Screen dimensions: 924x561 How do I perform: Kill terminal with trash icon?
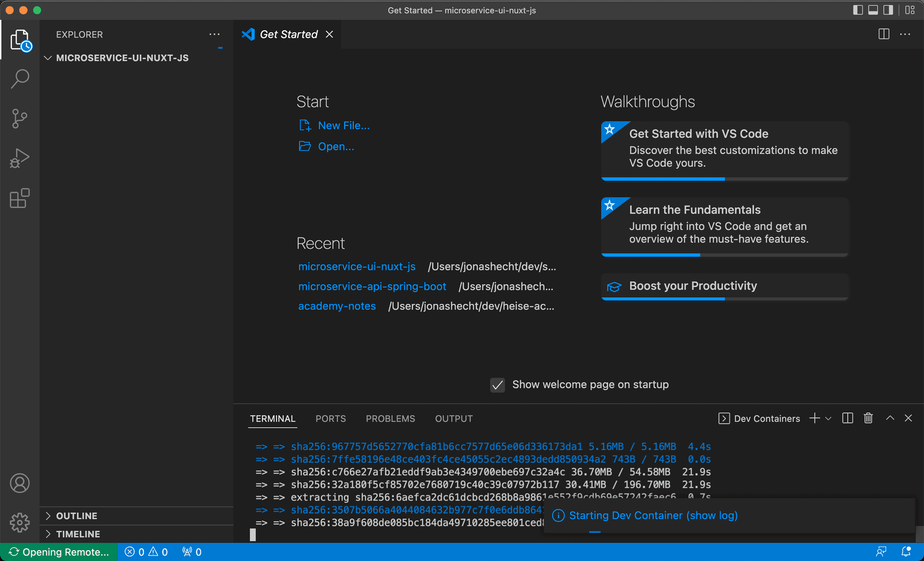click(x=868, y=418)
